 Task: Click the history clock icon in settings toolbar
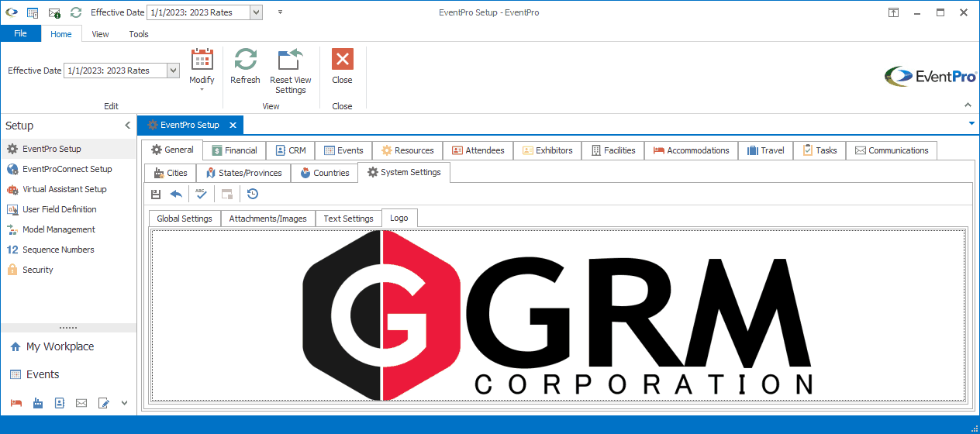tap(253, 194)
